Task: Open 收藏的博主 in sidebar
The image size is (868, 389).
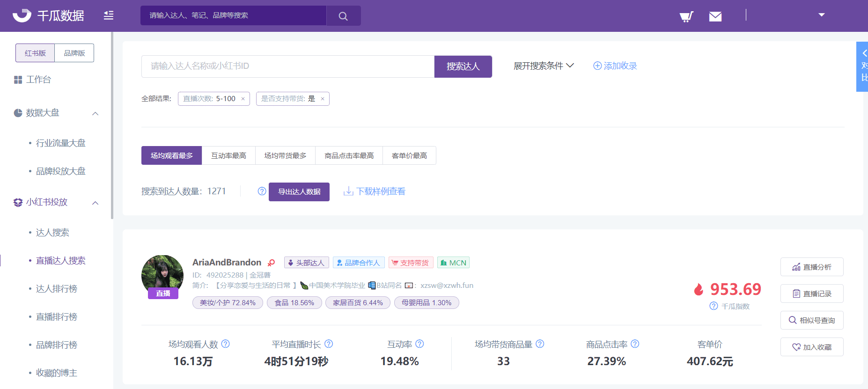Action: pos(57,373)
